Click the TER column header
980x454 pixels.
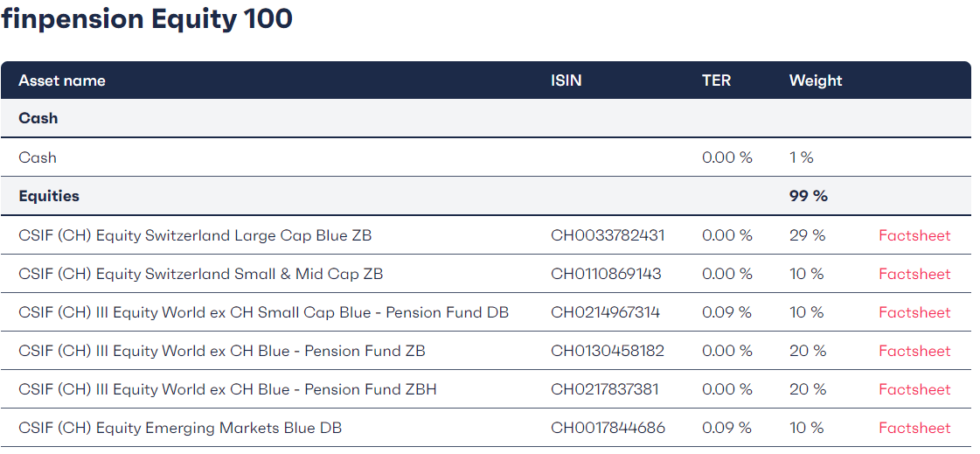[716, 80]
